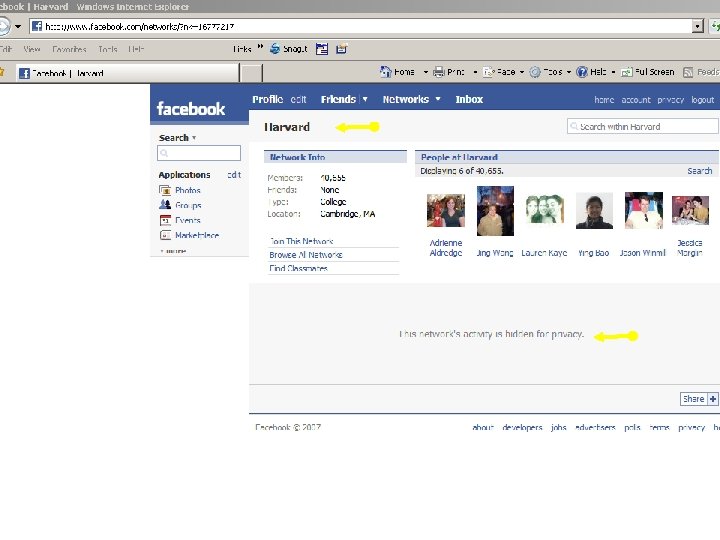Click the home link in header
The width and height of the screenshot is (720, 540).
[604, 100]
